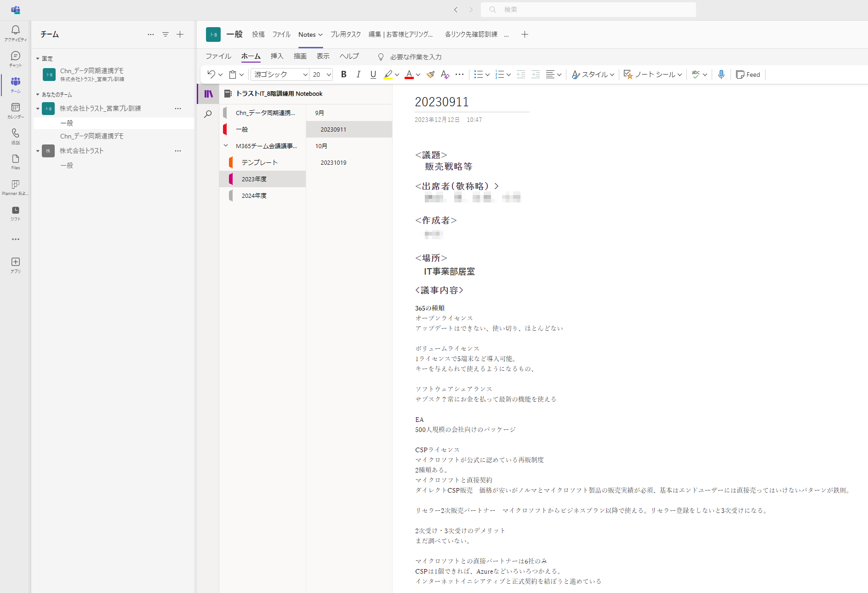Image resolution: width=868 pixels, height=593 pixels.
Task: Open the font name dropdown 游ゴシック
Action: [x=280, y=75]
